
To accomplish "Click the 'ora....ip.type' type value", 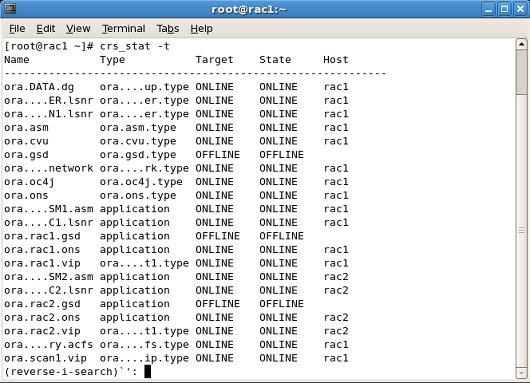I will pos(144,358).
